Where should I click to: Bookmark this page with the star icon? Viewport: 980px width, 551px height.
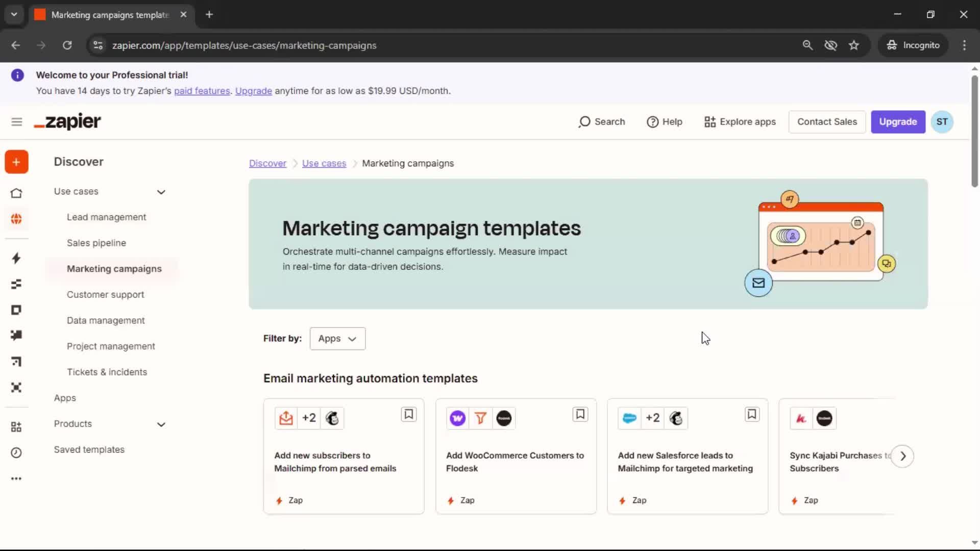(x=854, y=45)
